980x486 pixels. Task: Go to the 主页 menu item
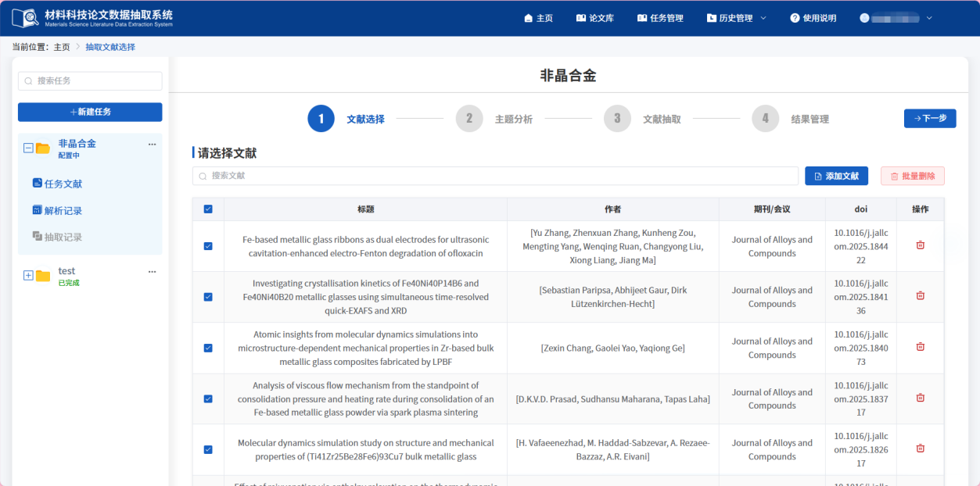(x=538, y=17)
